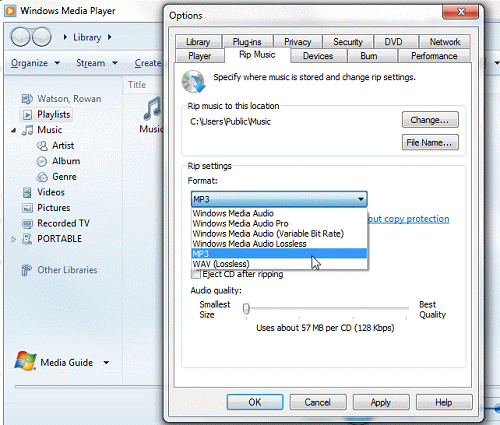Select the Watson, Rowan library icon
The image size is (500, 425).
27,99
